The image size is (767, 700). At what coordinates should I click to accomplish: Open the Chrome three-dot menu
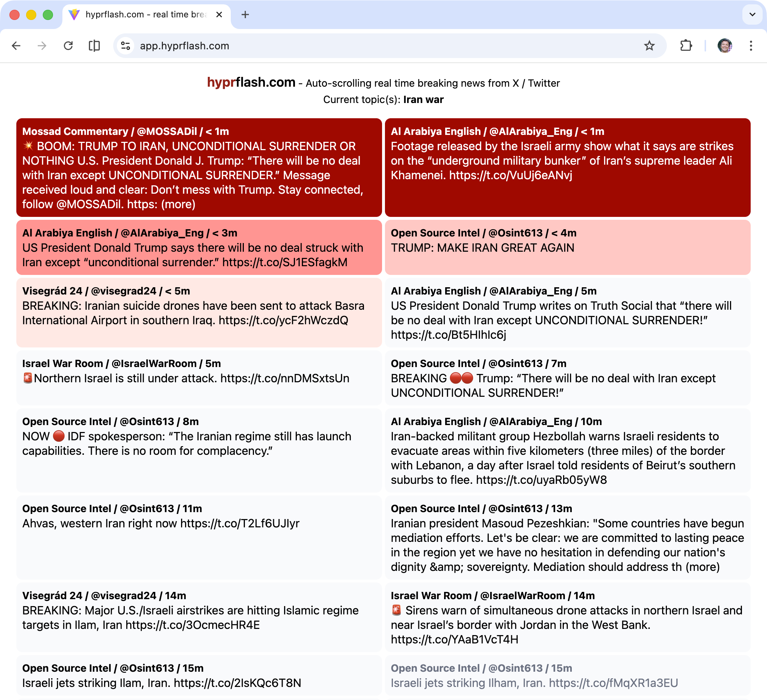(x=750, y=46)
